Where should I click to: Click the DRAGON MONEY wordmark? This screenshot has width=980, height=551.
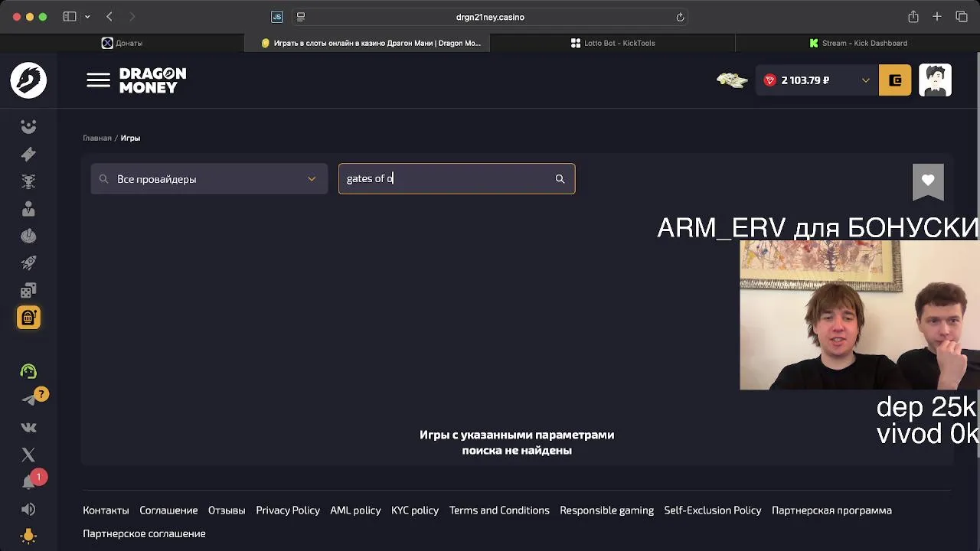[x=152, y=80]
